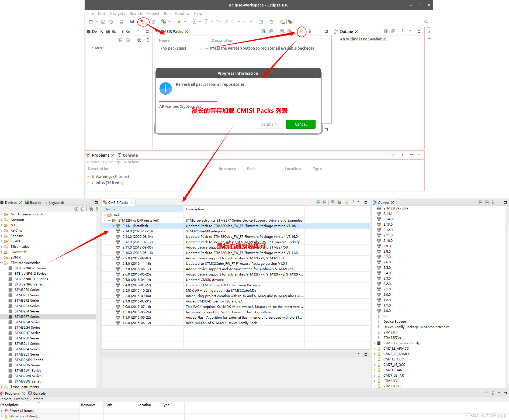Viewport: 509px width, 420px height.
Task: Click the Name column header above Keil
Action: click(143, 209)
